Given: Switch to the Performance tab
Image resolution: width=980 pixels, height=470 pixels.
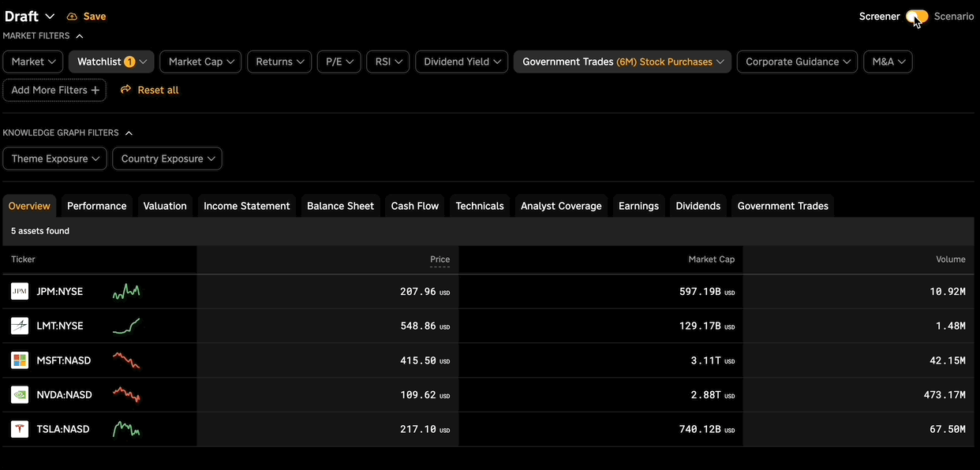Looking at the screenshot, I should point(96,206).
